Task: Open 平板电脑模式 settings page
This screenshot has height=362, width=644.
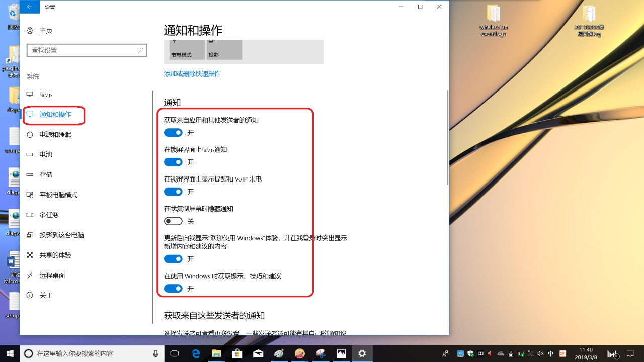Action: (x=58, y=195)
